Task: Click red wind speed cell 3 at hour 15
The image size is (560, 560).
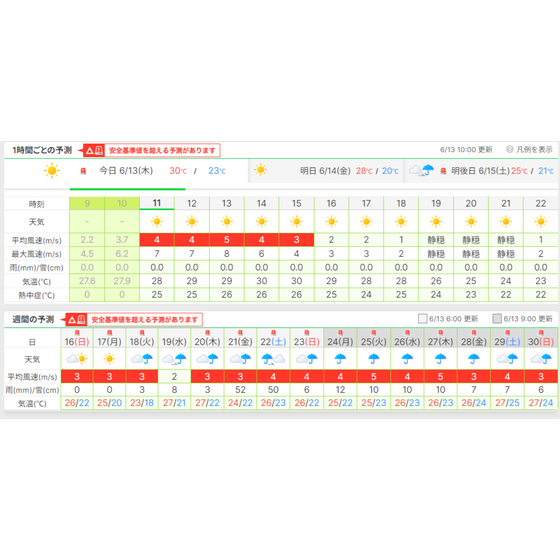Action: 296,240
